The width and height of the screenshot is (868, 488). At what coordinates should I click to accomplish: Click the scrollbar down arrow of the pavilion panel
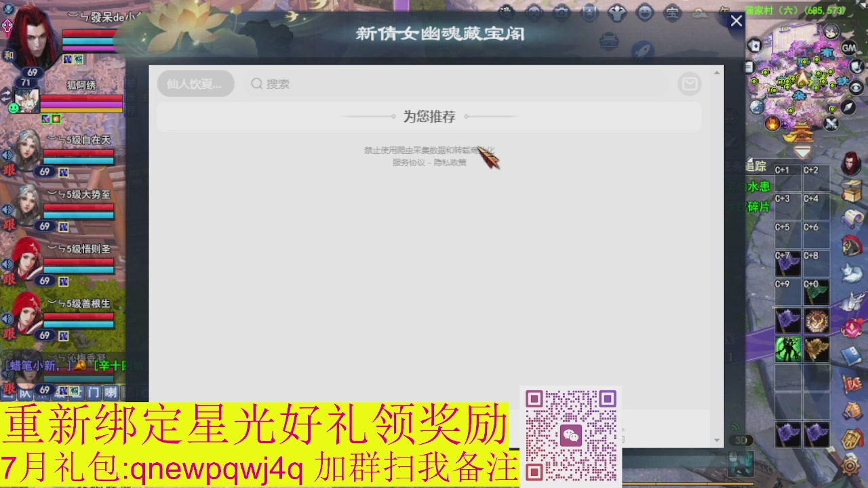point(717,441)
